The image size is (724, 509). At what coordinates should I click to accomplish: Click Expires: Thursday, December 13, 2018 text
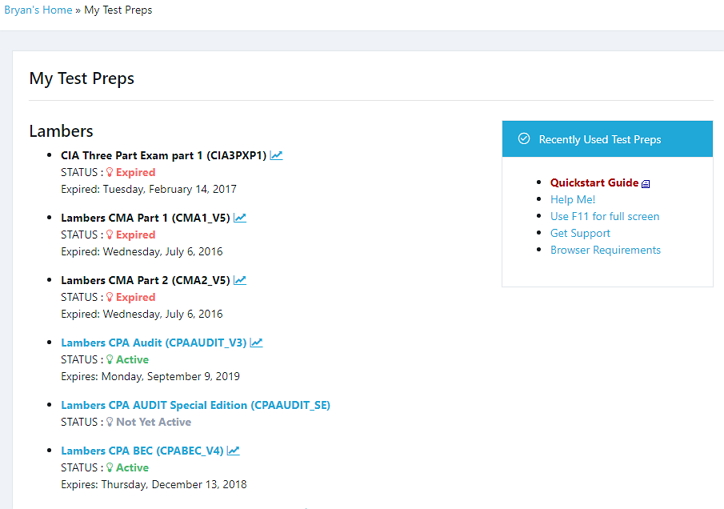coord(154,485)
